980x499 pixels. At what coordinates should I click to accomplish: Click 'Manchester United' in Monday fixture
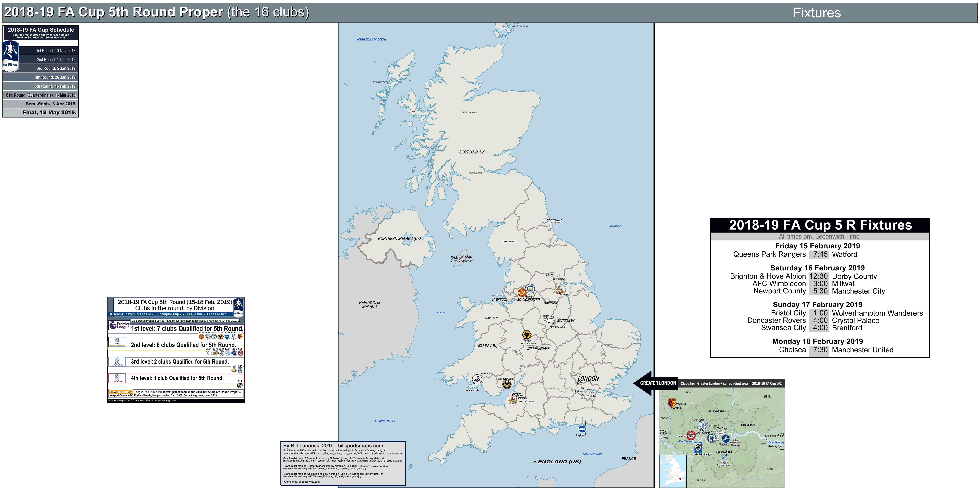pyautogui.click(x=862, y=350)
